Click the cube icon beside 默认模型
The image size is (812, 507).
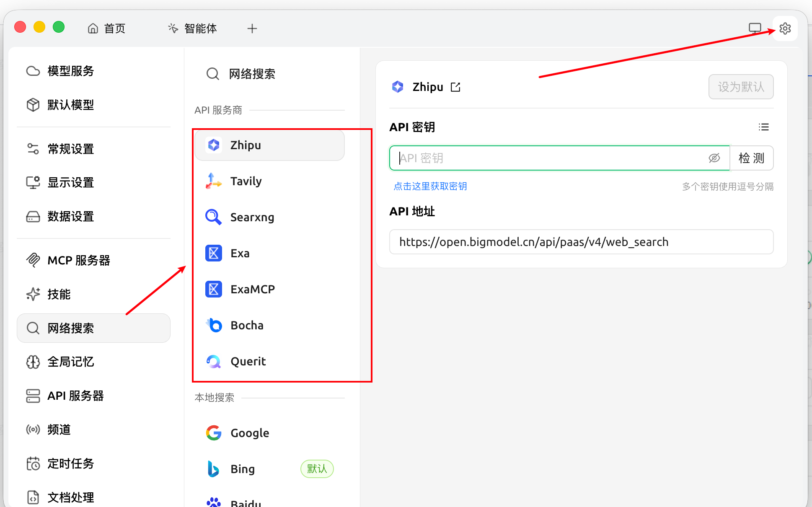[33, 105]
